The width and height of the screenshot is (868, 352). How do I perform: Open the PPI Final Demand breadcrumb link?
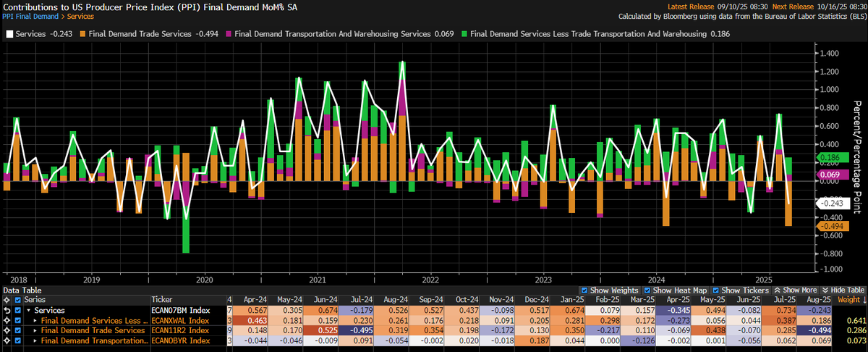coord(31,15)
